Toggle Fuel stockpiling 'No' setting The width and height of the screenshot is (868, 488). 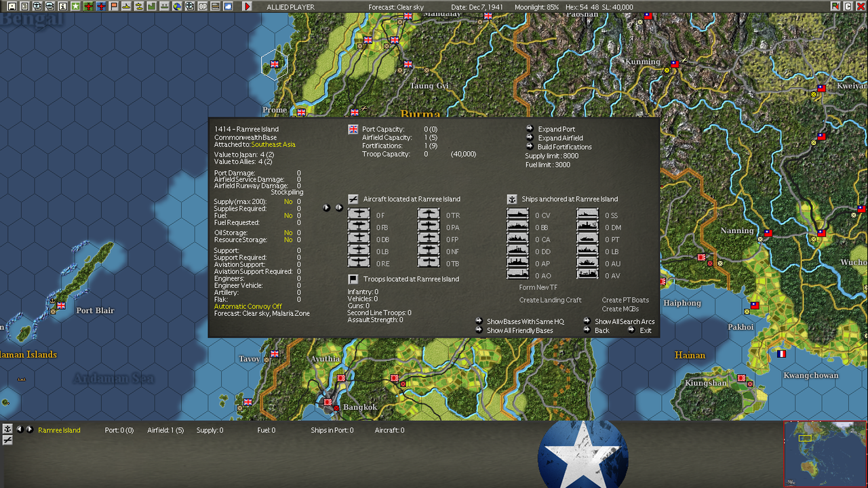pyautogui.click(x=288, y=216)
